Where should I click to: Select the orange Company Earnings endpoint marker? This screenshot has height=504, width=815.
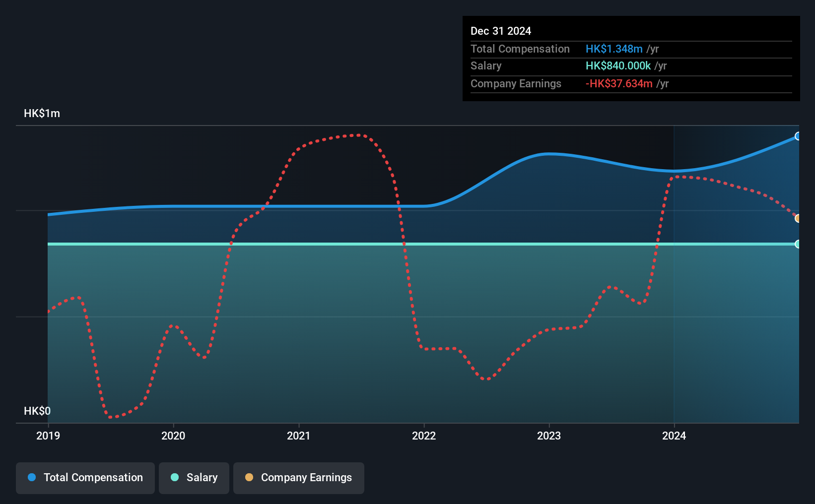click(x=798, y=218)
